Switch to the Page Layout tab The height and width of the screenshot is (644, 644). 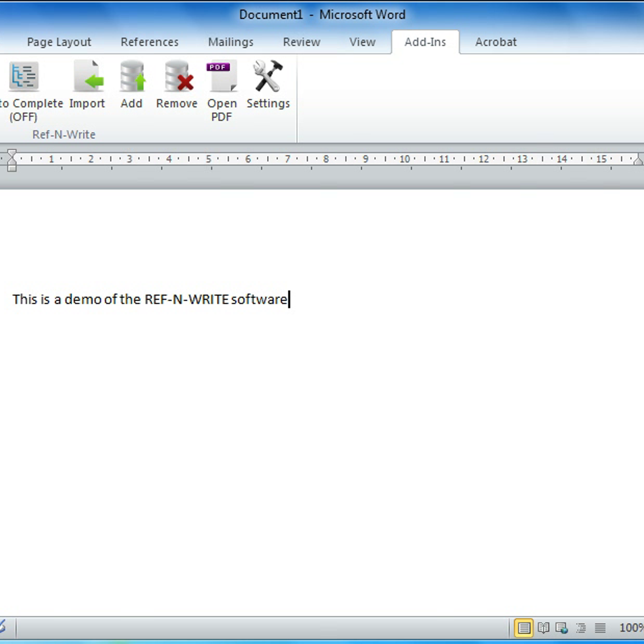point(59,42)
